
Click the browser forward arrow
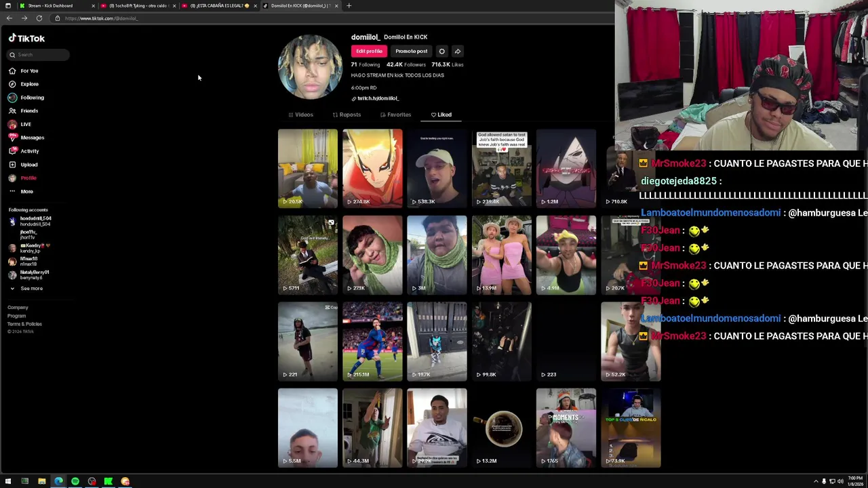click(x=24, y=18)
